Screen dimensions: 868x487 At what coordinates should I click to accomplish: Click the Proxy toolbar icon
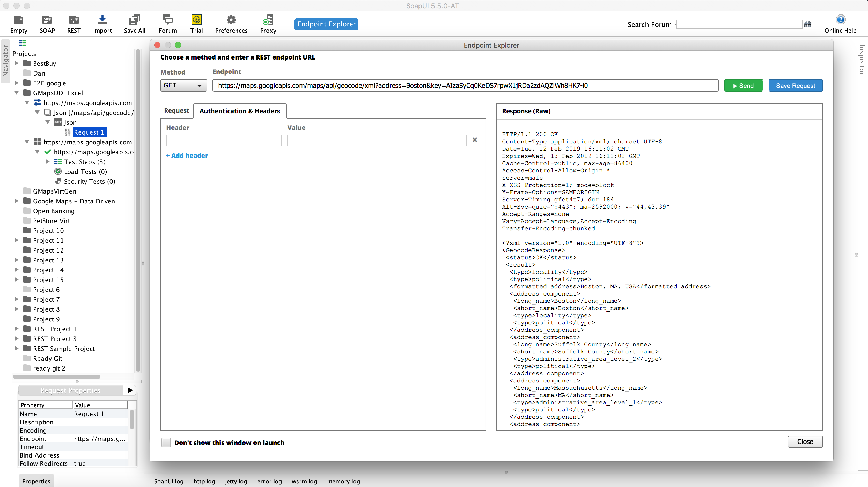click(x=268, y=20)
